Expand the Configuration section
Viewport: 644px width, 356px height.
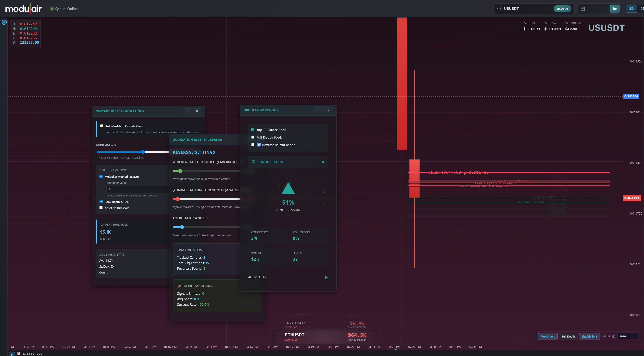(x=288, y=162)
